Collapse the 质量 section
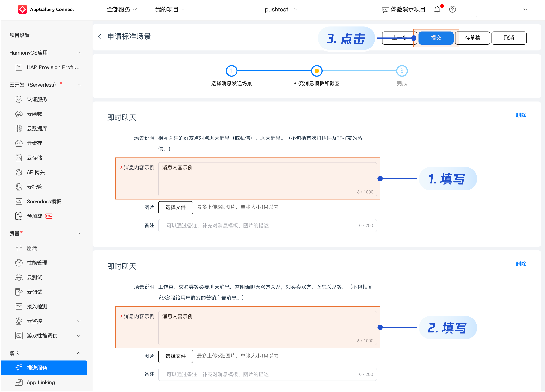This screenshot has height=392, width=545. pos(79,234)
